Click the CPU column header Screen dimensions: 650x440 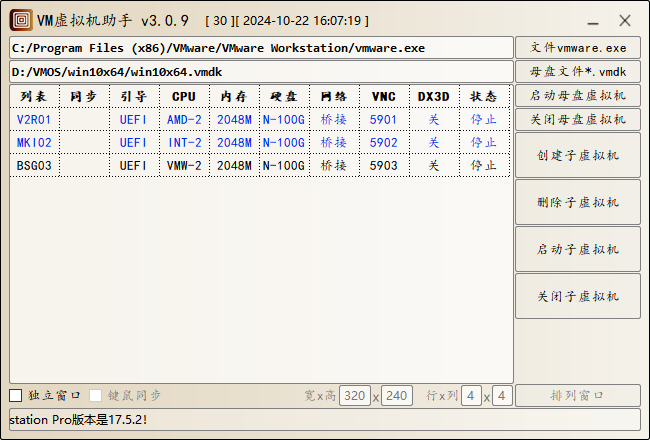click(184, 97)
